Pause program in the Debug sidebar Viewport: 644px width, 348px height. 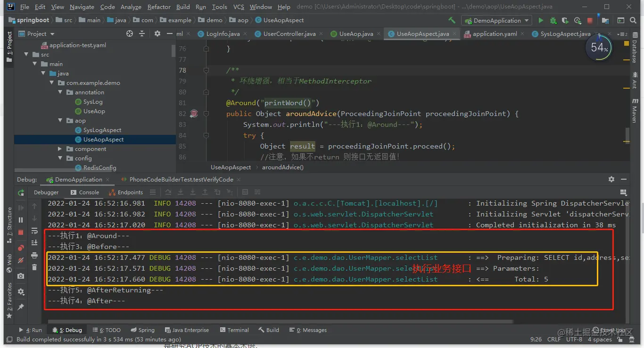coord(21,220)
